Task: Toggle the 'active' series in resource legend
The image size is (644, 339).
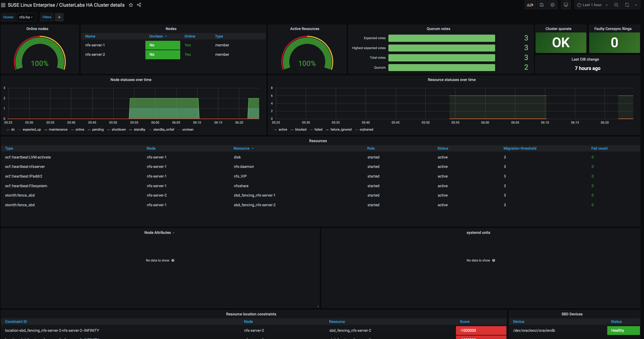Action: pos(283,130)
